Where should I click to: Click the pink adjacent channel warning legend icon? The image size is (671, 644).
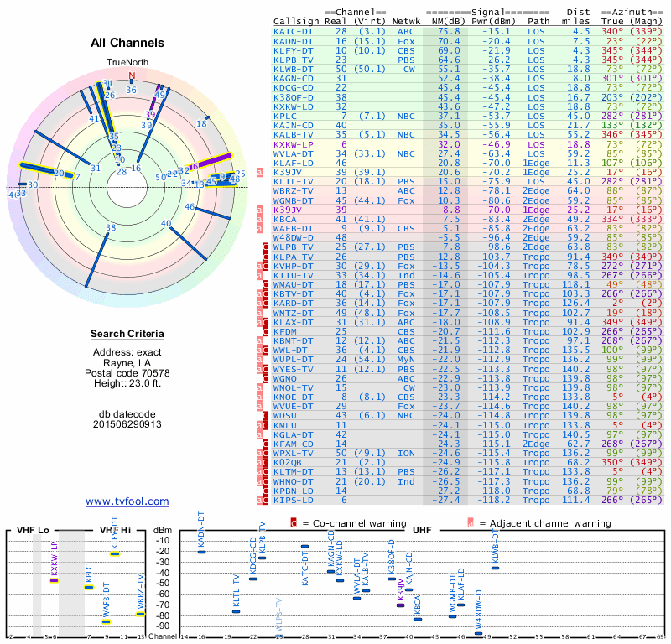point(471,523)
